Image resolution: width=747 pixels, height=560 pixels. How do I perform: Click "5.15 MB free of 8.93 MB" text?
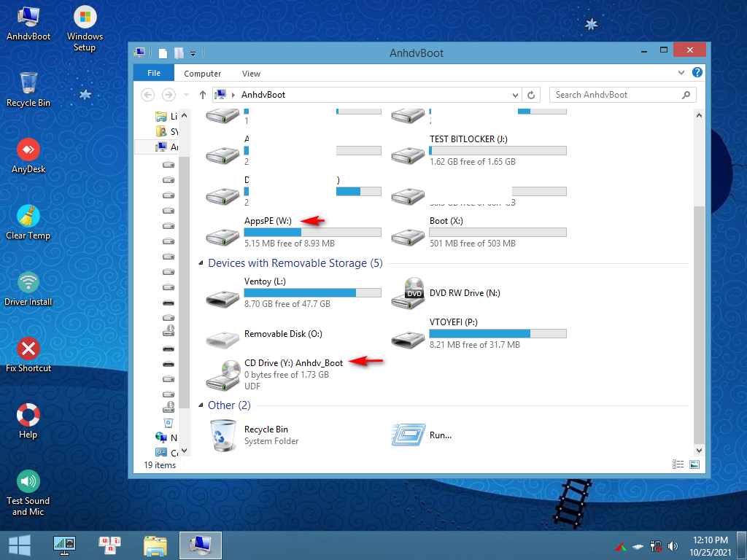[289, 244]
